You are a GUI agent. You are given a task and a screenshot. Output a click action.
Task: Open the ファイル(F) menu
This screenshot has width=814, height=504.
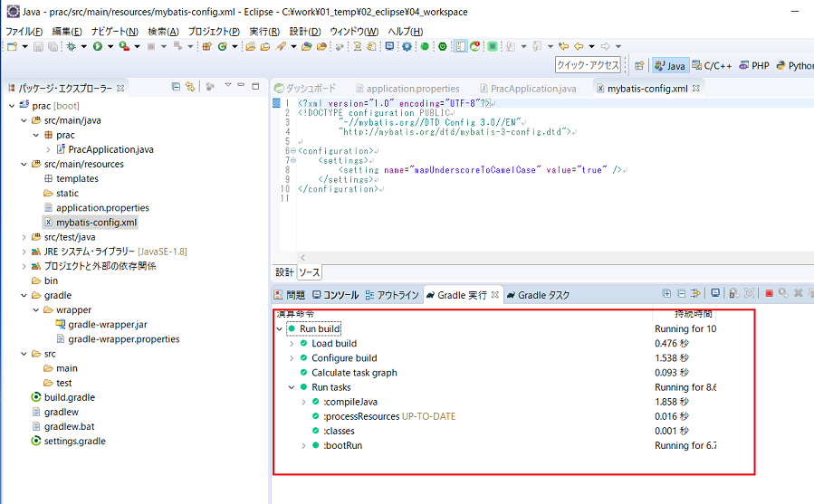coord(24,31)
